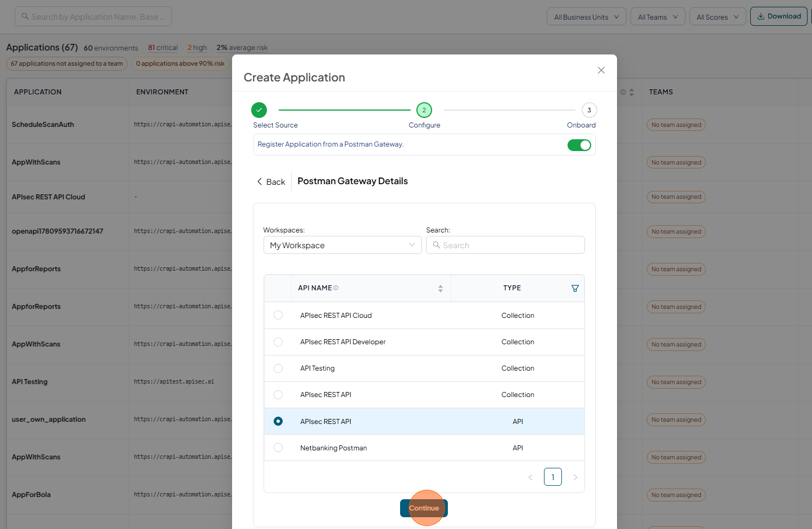Click the completed Select Source step icon
The width and height of the screenshot is (812, 529).
click(259, 110)
